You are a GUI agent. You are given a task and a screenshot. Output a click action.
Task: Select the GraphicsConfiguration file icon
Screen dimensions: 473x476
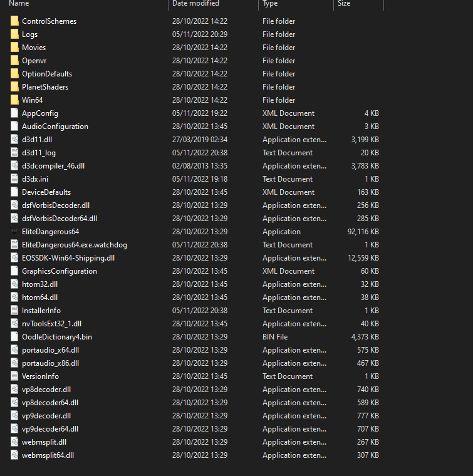14,271
